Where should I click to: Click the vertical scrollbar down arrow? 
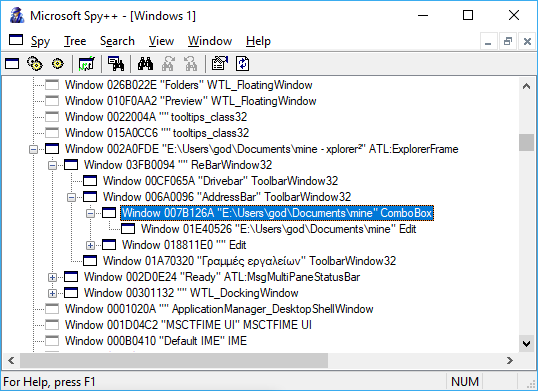[526, 343]
